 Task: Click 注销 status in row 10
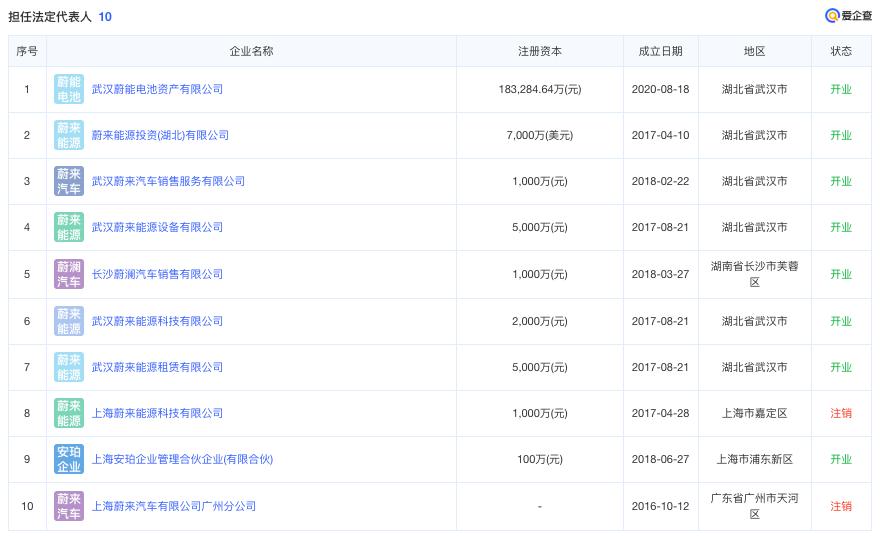841,506
